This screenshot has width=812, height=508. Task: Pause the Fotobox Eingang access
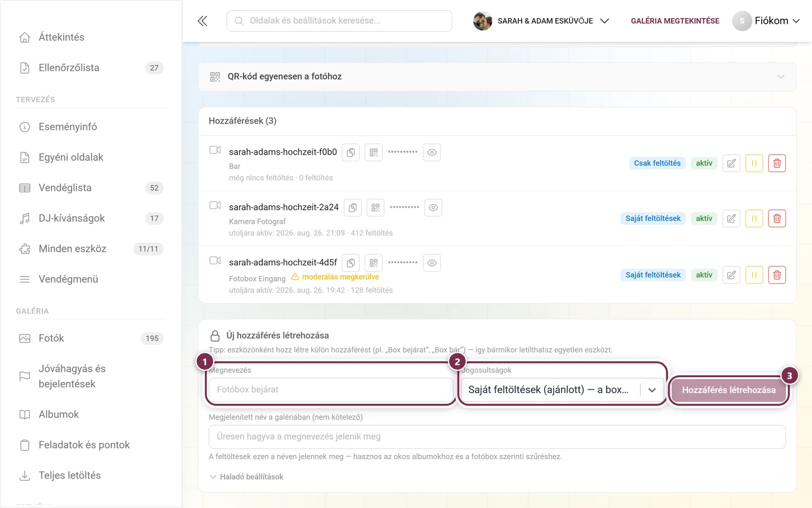tap(754, 275)
